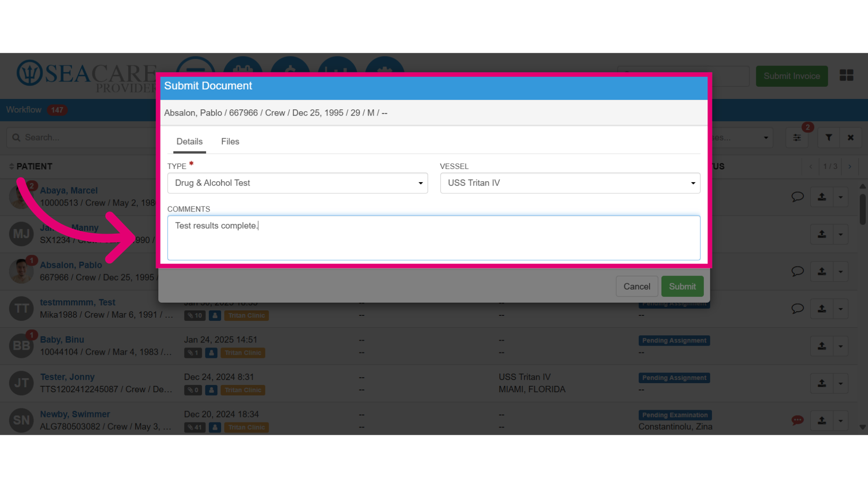
Task: Switch to the Files tab
Action: [230, 141]
